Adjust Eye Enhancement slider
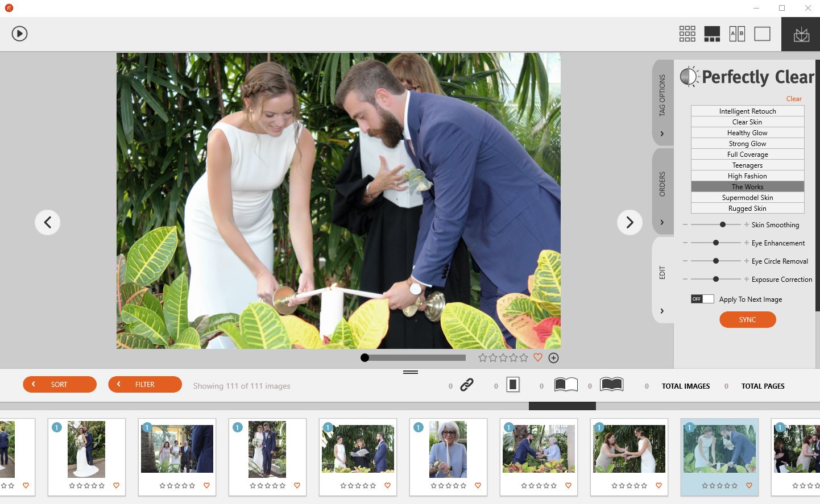The width and height of the screenshot is (820, 504). coord(716,243)
